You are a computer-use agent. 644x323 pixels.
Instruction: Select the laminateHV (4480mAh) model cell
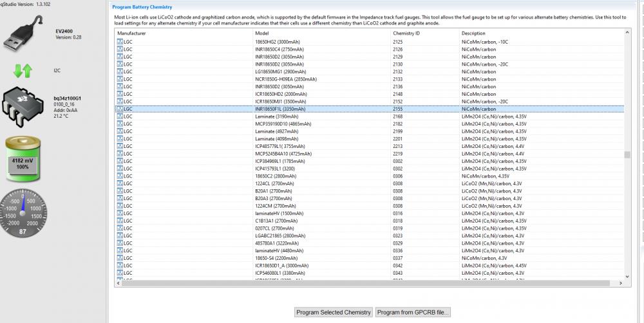point(279,251)
